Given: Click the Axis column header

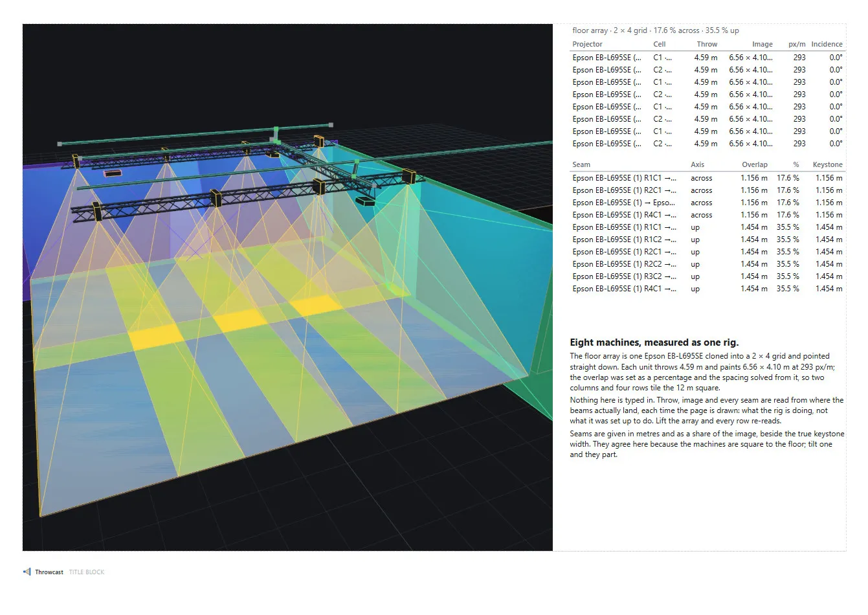Looking at the screenshot, I should [697, 164].
